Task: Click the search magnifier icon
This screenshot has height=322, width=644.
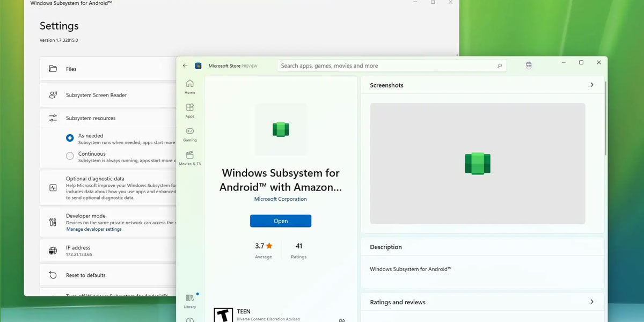Action: pos(500,66)
